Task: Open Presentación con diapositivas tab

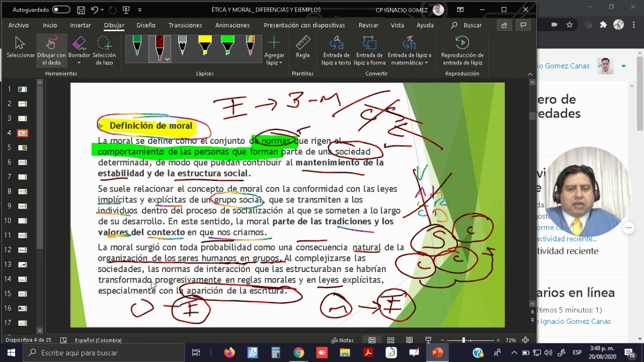Action: [x=304, y=25]
